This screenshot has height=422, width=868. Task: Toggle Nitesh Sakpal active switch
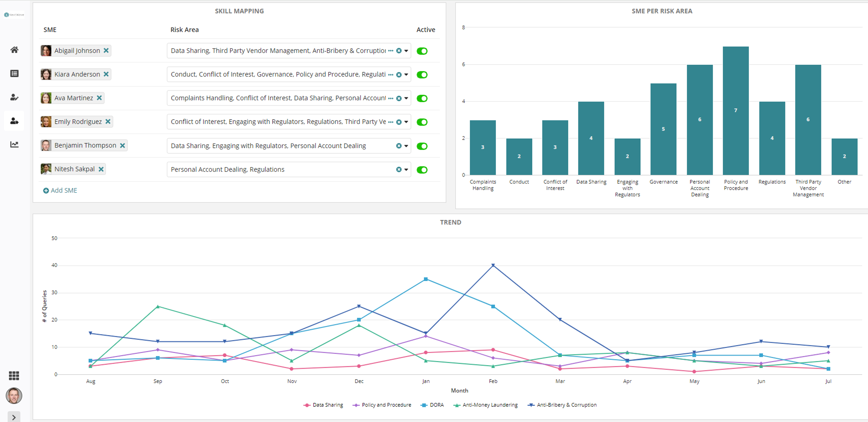pos(422,170)
